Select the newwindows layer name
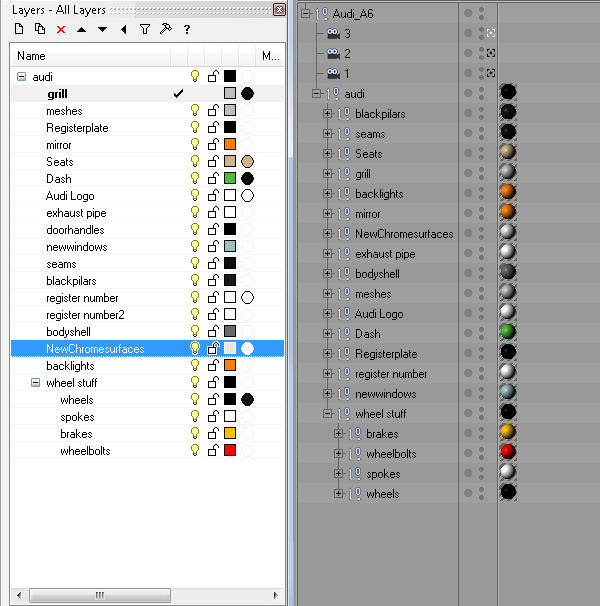600x606 pixels. (77, 247)
